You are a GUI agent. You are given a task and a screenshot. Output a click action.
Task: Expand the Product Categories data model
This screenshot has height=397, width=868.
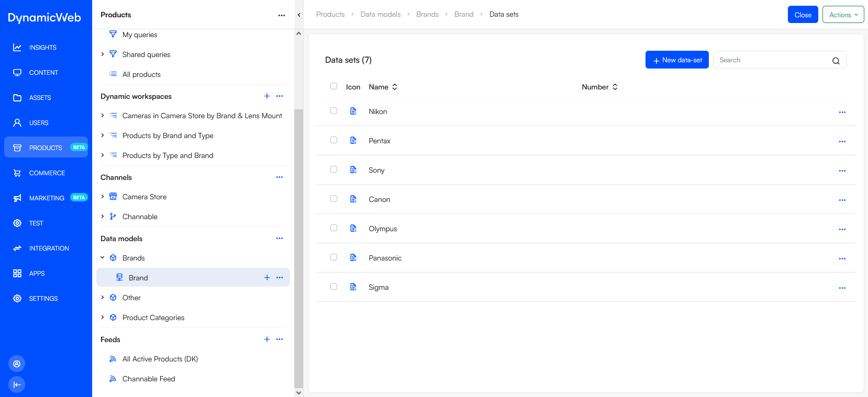[103, 317]
